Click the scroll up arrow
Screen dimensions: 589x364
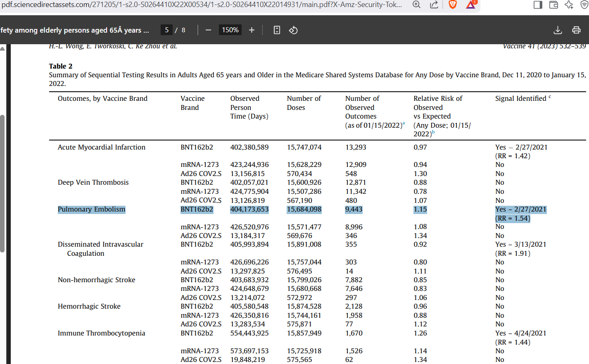click(x=2, y=48)
